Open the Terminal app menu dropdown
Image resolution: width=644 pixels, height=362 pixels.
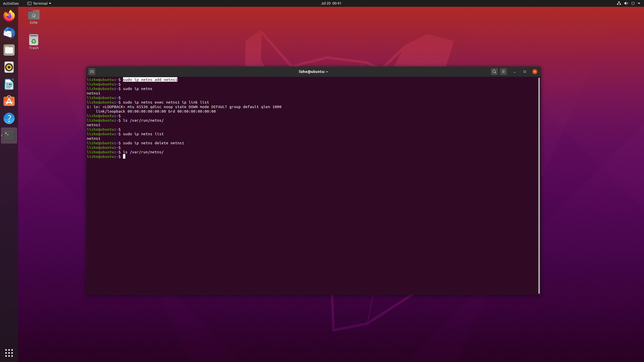[x=39, y=3]
